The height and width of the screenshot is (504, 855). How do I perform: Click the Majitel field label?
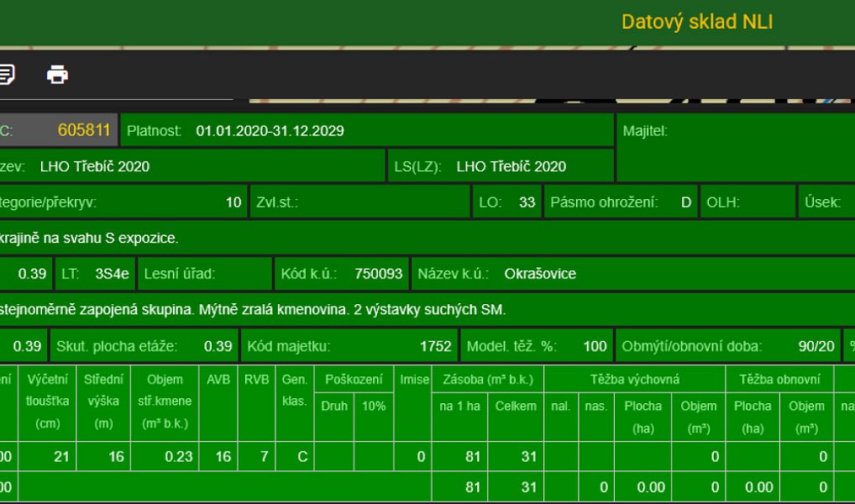tap(645, 131)
